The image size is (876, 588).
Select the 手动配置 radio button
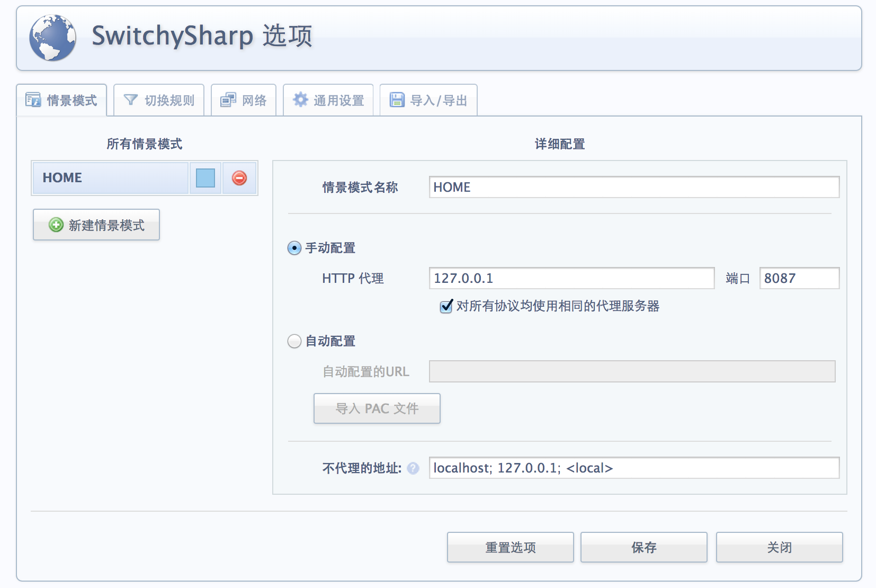[294, 248]
